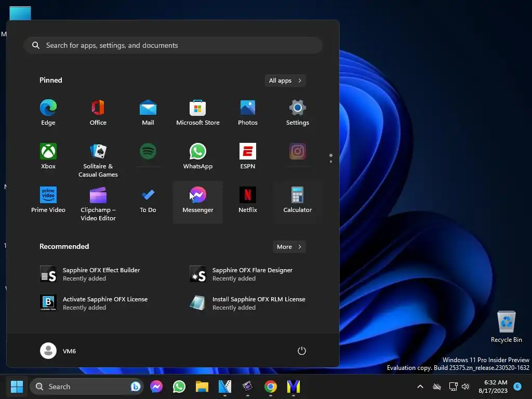This screenshot has height=399, width=532.
Task: Open the To Do app
Action: click(x=148, y=200)
